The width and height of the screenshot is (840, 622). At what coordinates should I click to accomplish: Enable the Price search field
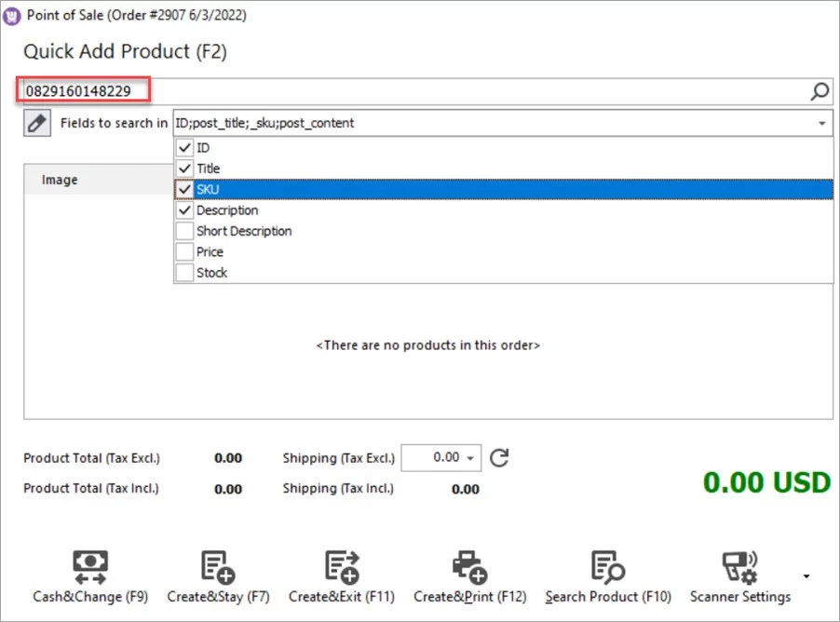click(185, 251)
